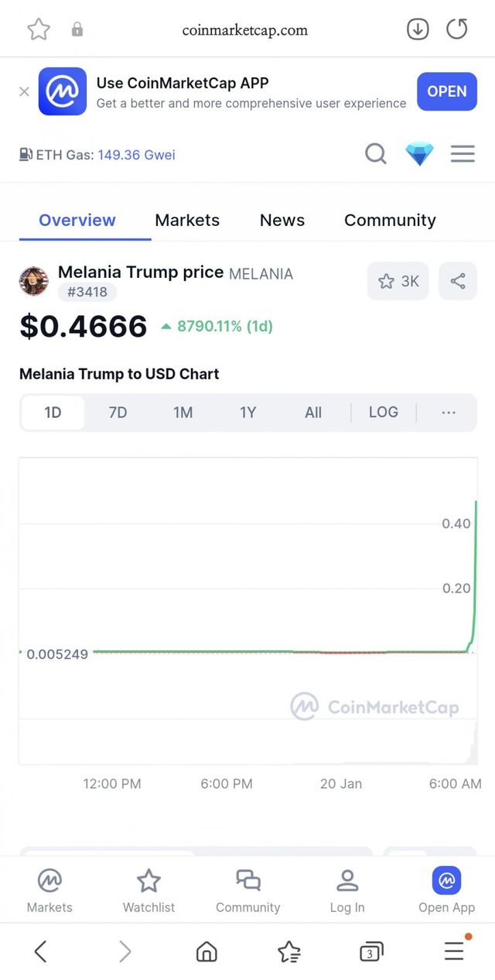Add MELANIA to watchlist with star button

point(398,281)
